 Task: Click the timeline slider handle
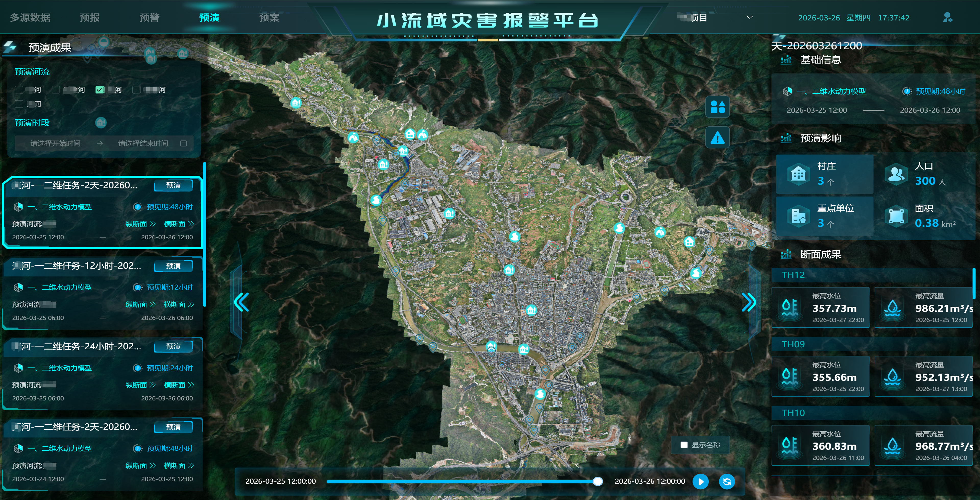[598, 481]
